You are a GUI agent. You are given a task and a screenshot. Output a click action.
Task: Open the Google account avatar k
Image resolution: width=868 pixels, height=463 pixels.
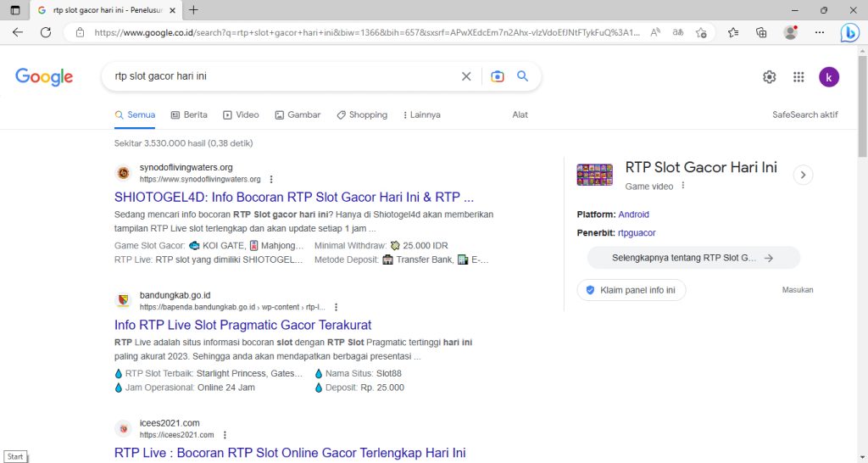click(829, 77)
